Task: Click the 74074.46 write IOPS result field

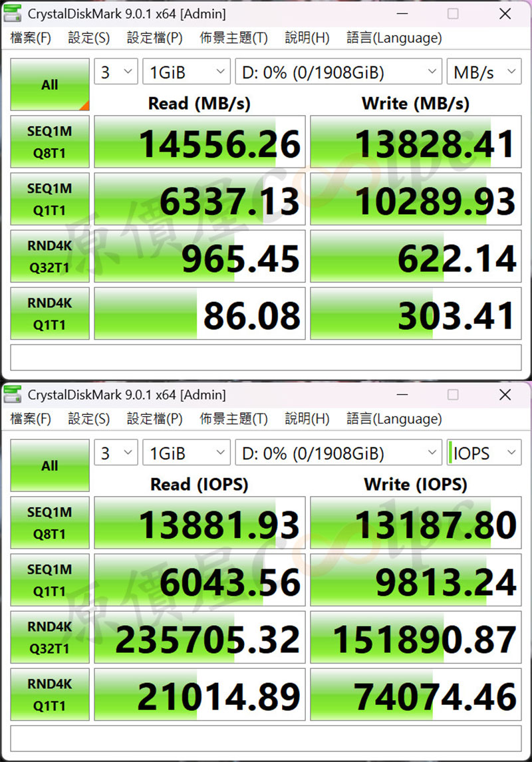Action: point(416,694)
